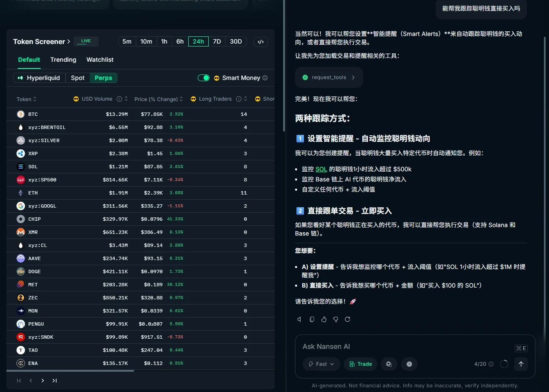Click the MET token name
Viewport: 549px width, 392px height.
(x=33, y=285)
